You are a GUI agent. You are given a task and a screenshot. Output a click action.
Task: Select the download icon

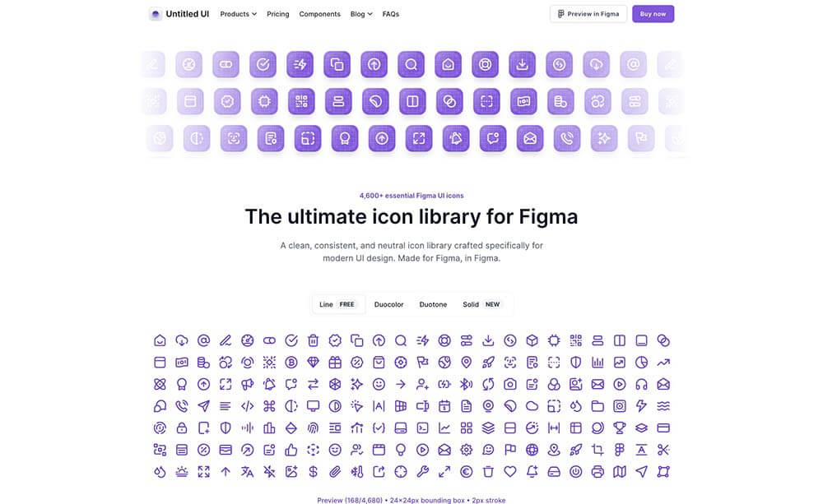click(489, 340)
